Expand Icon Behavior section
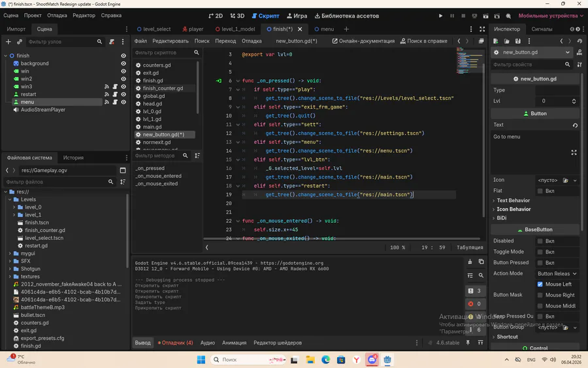 [512, 209]
